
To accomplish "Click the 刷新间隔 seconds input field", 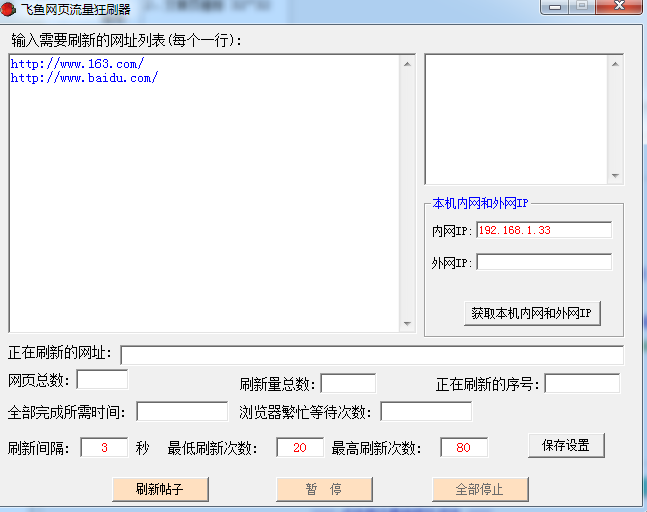I will click(104, 447).
